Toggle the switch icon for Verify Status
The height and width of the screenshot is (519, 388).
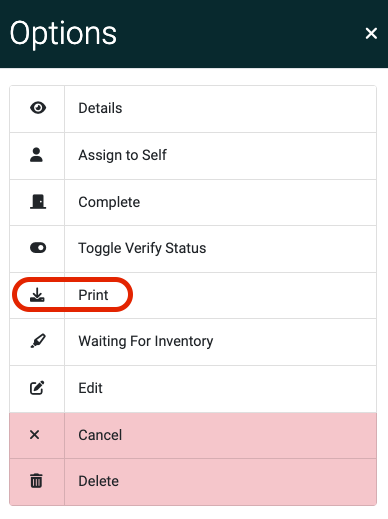point(38,248)
